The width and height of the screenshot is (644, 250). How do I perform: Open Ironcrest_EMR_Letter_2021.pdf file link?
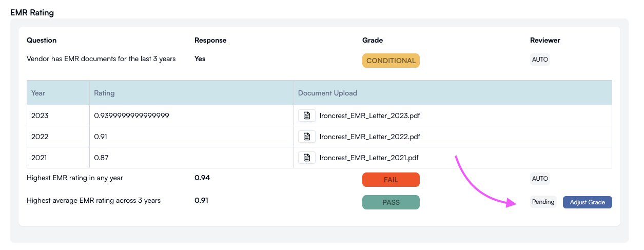pyautogui.click(x=369, y=158)
